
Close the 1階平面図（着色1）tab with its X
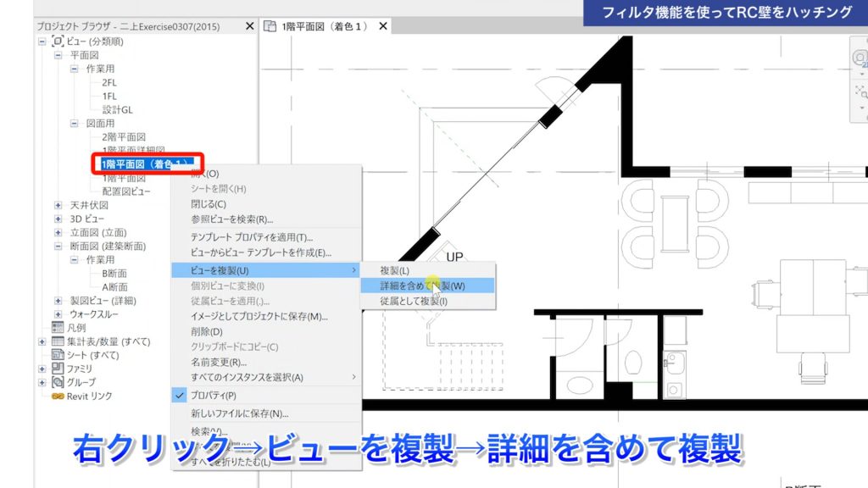tap(383, 25)
